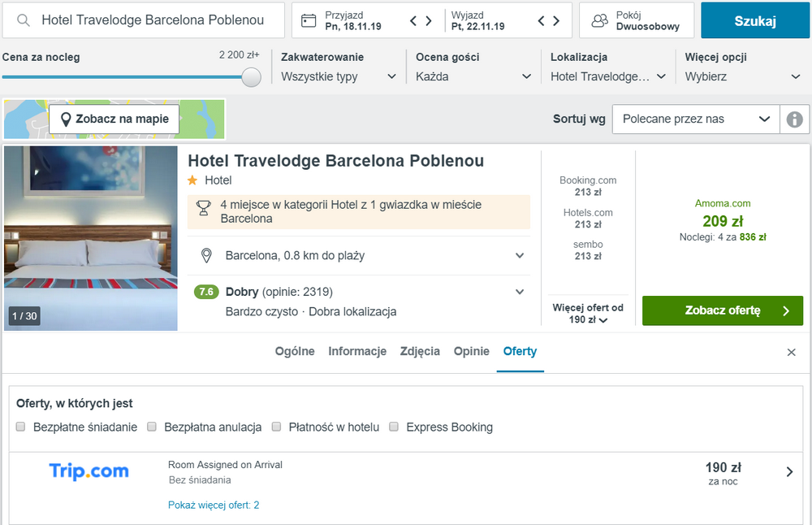
Task: Open the Polecane przez nas sort dropdown
Action: pyautogui.click(x=696, y=119)
